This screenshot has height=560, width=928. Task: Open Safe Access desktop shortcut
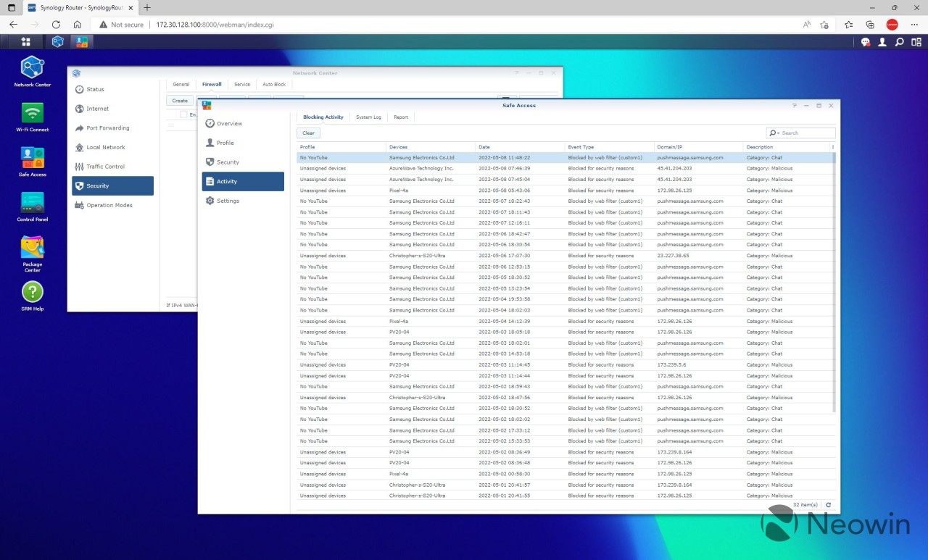coord(33,162)
